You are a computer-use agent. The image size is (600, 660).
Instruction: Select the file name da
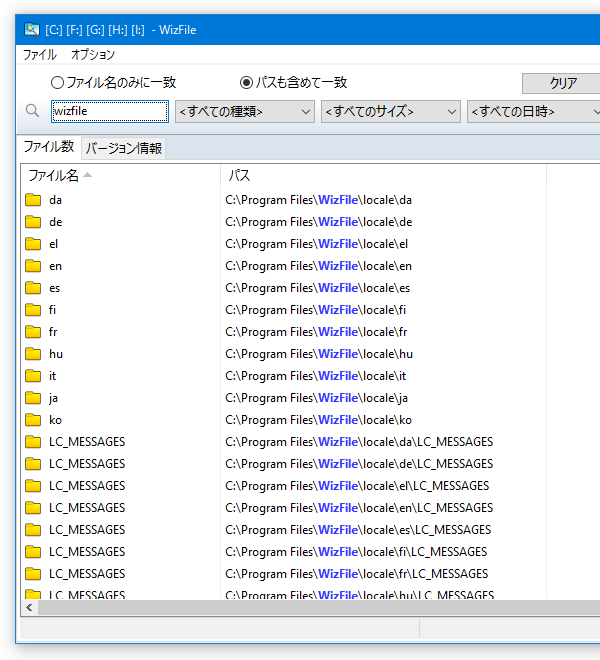[55, 200]
